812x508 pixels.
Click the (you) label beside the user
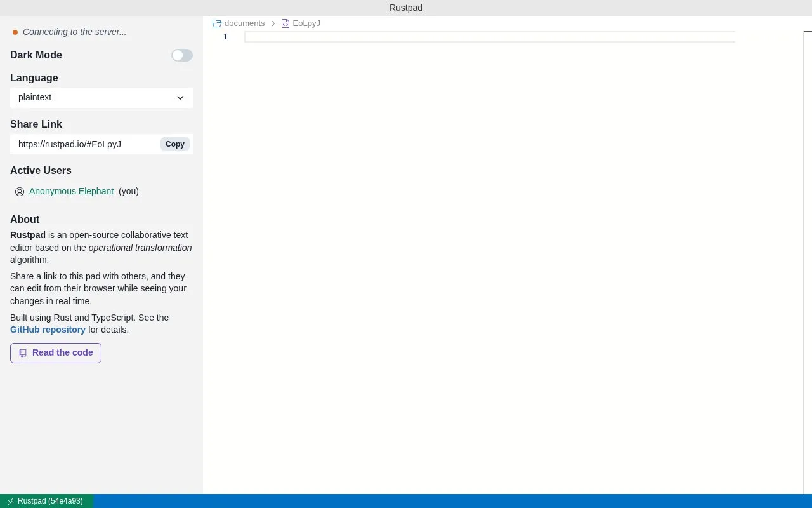coord(129,191)
